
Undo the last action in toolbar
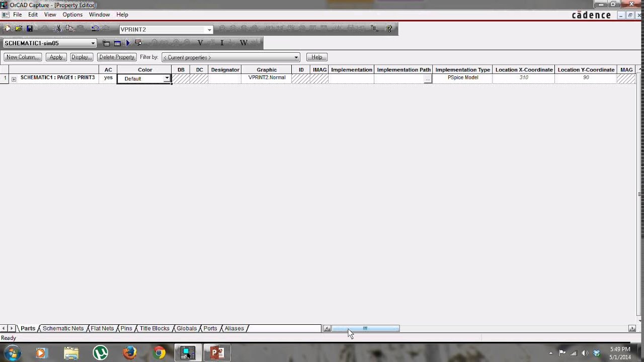pos(95,29)
